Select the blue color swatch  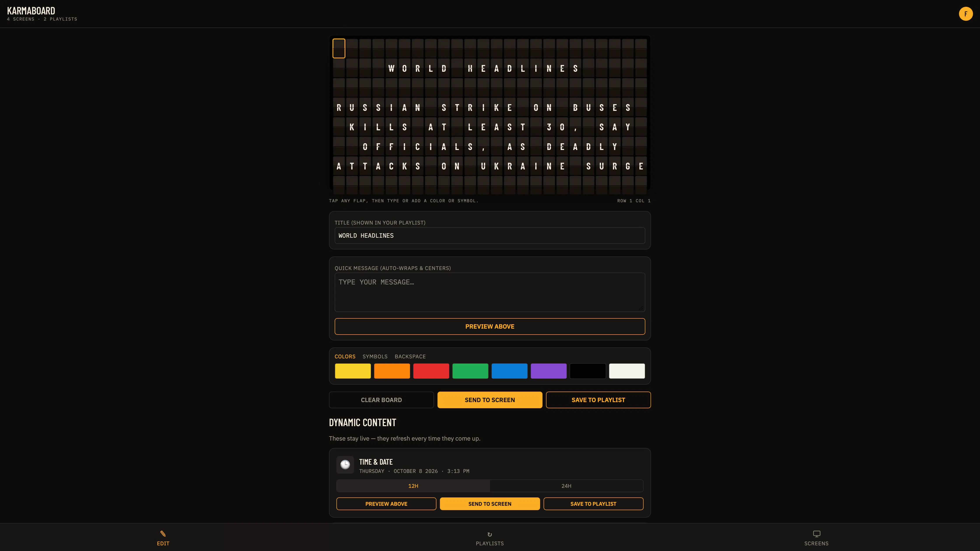(509, 371)
